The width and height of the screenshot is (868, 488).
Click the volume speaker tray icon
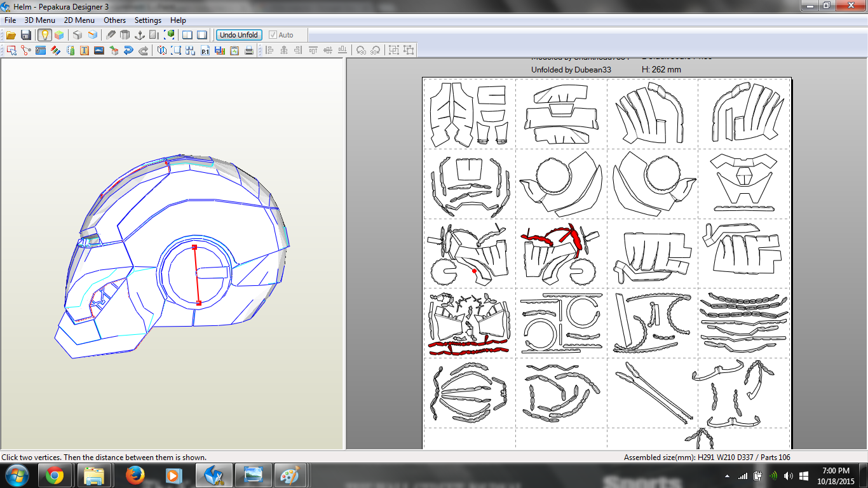(788, 475)
